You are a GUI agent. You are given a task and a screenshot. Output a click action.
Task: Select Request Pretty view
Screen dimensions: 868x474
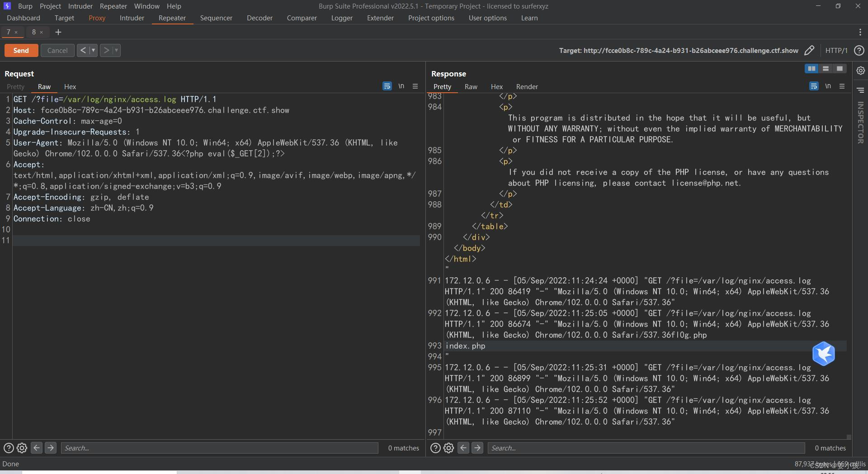click(15, 86)
